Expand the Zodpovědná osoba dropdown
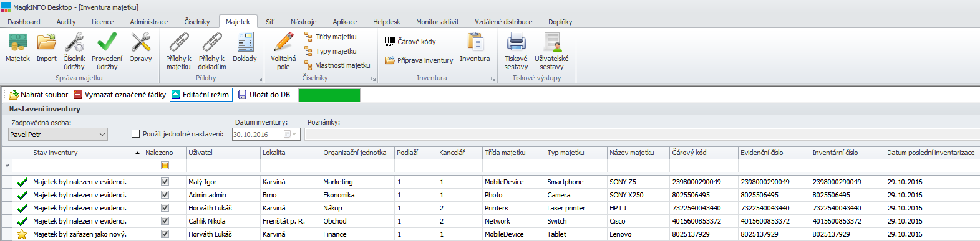The width and height of the screenshot is (980, 241). (x=102, y=135)
